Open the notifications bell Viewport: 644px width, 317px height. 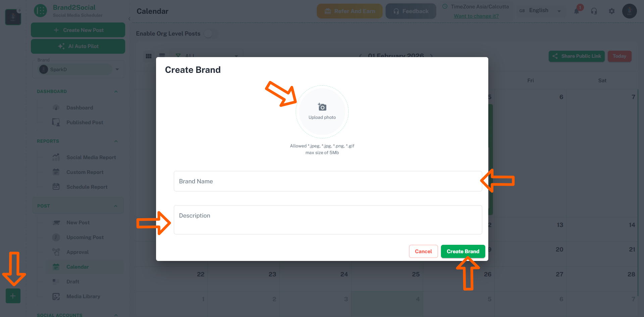[x=577, y=11]
